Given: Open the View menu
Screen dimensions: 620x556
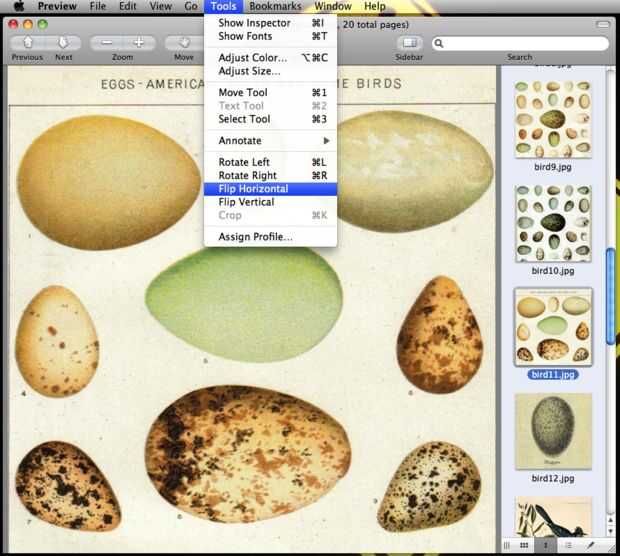Looking at the screenshot, I should [x=161, y=6].
